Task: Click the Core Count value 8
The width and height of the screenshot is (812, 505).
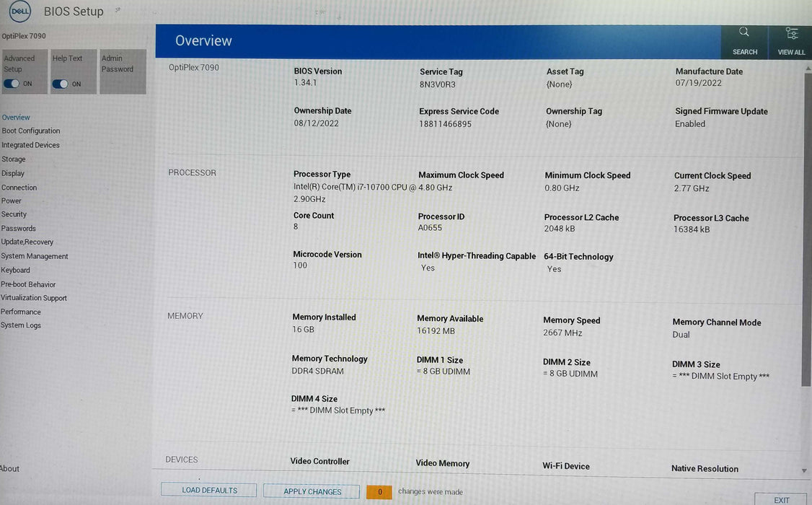Action: 296,227
